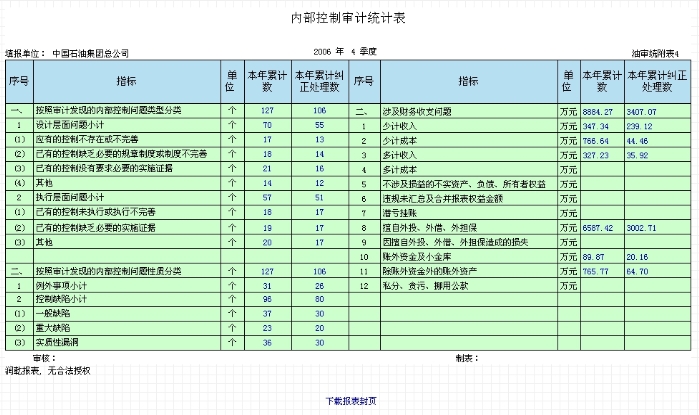Click the 下载报表封页 link
The height and width of the screenshot is (415, 699).
pos(350,401)
